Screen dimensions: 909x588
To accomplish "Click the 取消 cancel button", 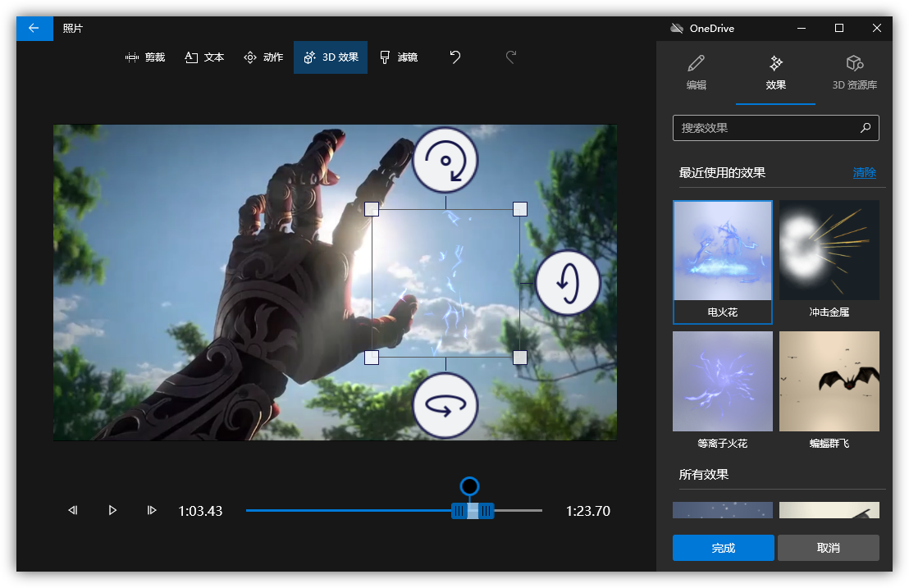I will 829,548.
